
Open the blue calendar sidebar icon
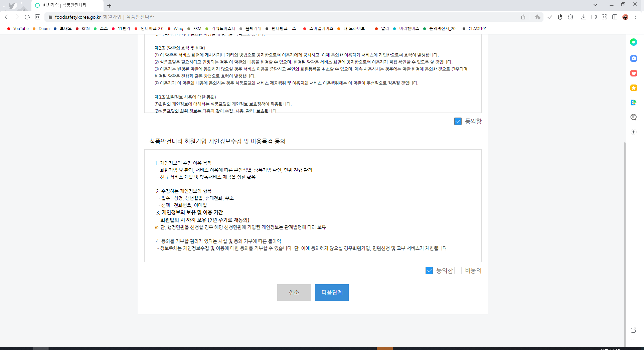(x=634, y=58)
